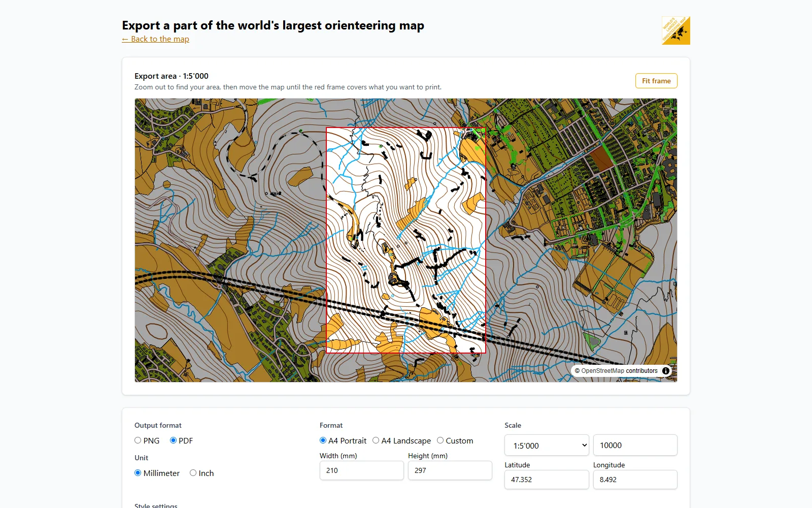Click the scale value field showing 10000
This screenshot has width=812, height=508.
(x=635, y=445)
